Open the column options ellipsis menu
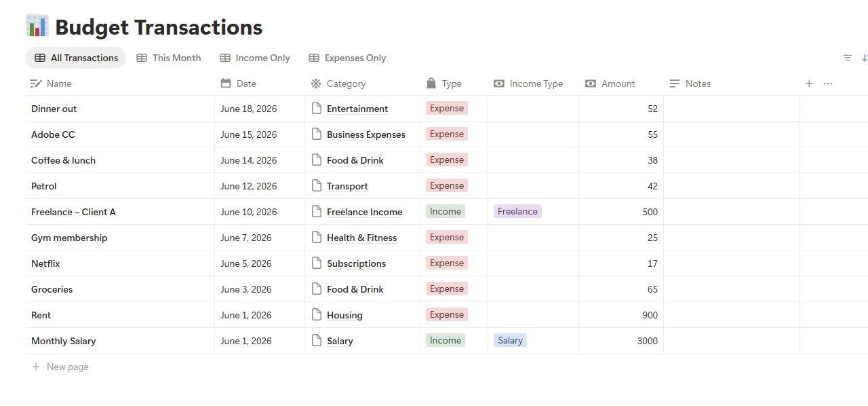The image size is (868, 406). pyautogui.click(x=828, y=84)
